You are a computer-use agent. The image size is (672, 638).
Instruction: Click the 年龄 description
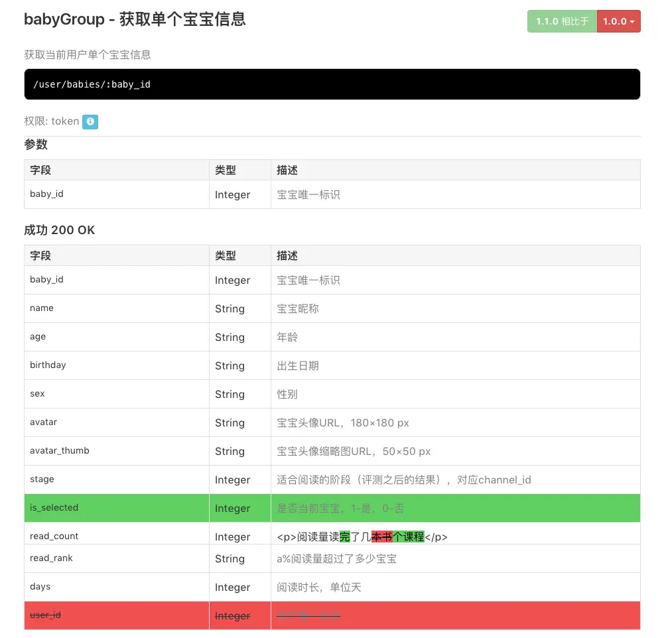pos(287,337)
